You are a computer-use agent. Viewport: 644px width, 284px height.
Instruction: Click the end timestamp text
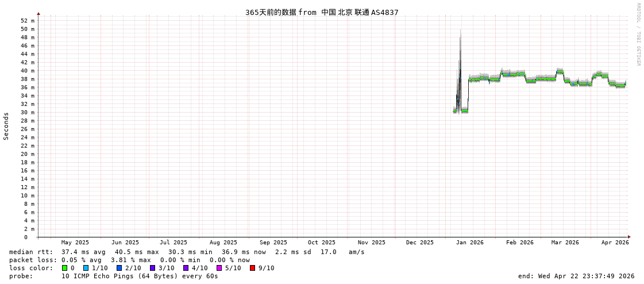576,276
